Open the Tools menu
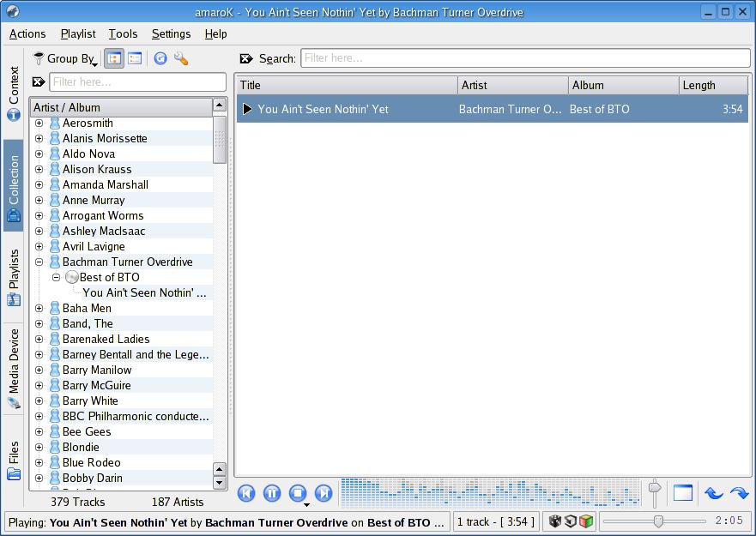 pos(123,33)
